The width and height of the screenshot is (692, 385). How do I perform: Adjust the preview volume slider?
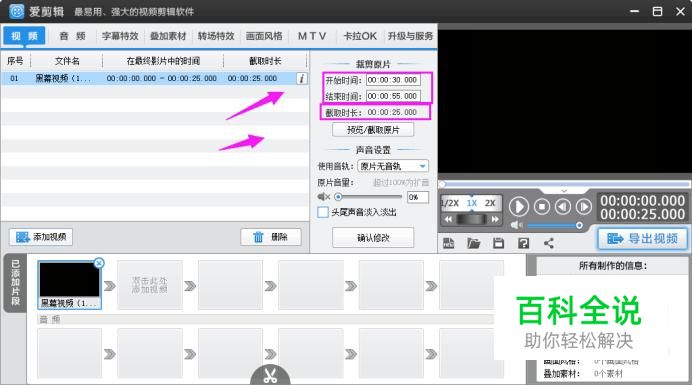coord(579,226)
